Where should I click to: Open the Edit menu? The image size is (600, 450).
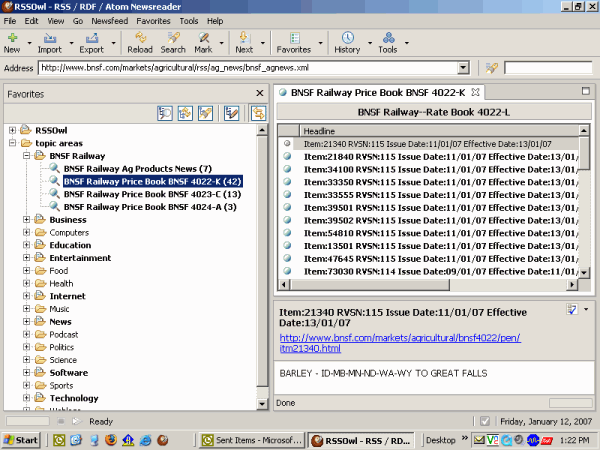click(x=31, y=21)
